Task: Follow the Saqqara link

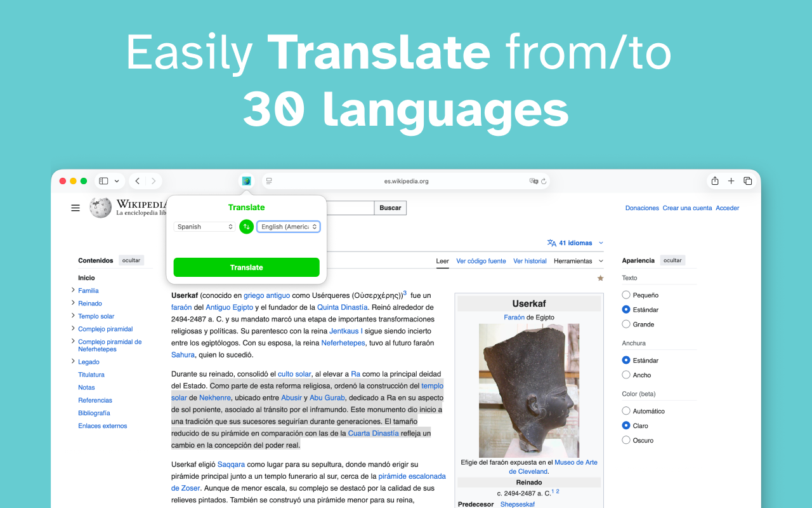Action: (x=231, y=465)
